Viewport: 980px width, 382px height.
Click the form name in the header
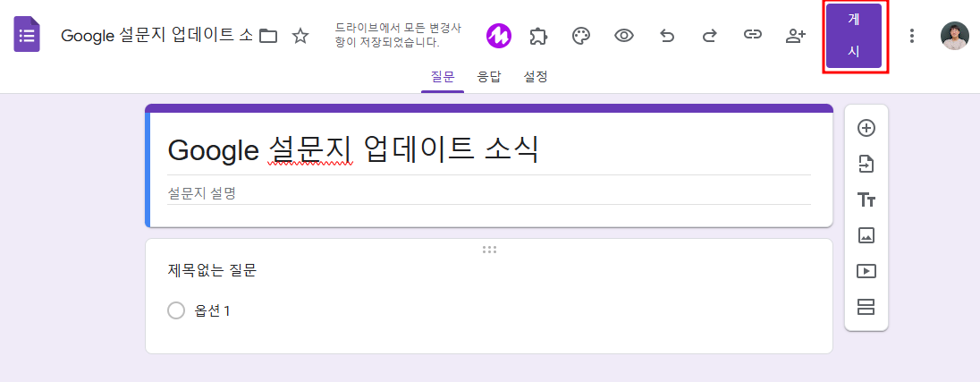[x=156, y=36]
